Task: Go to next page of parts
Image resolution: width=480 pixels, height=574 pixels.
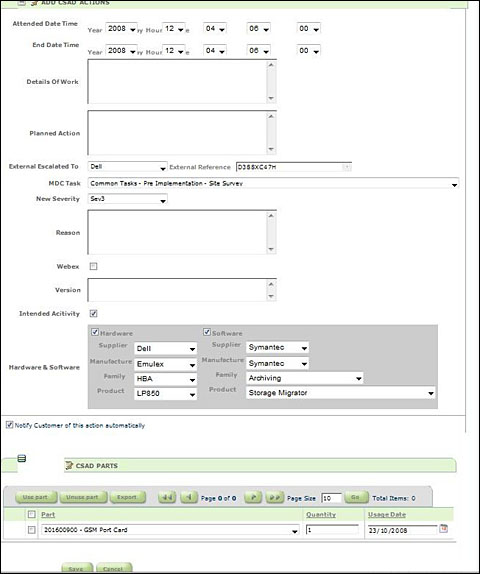Action: 253,497
